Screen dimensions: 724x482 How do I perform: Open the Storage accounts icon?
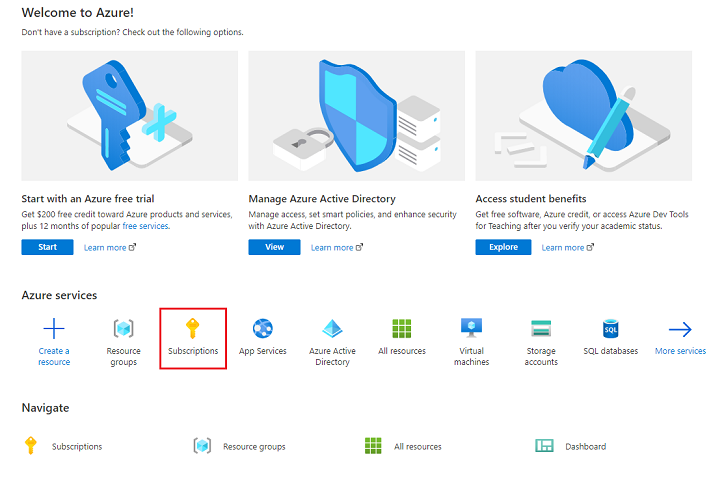point(541,329)
